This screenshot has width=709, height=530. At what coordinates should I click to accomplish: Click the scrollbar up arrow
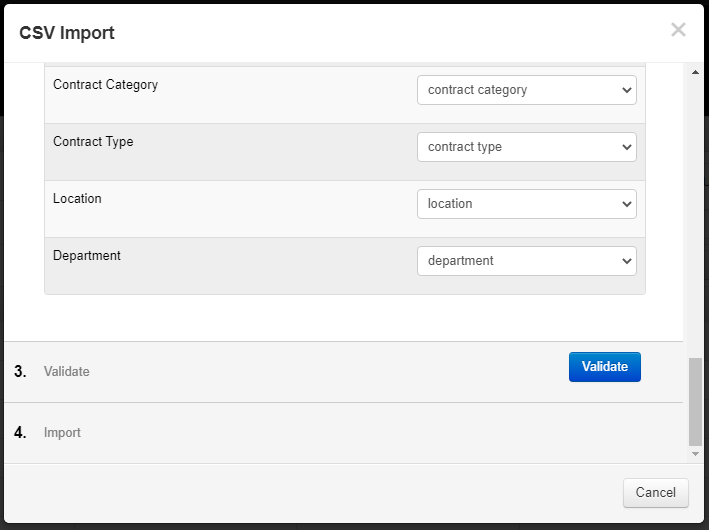coord(695,72)
